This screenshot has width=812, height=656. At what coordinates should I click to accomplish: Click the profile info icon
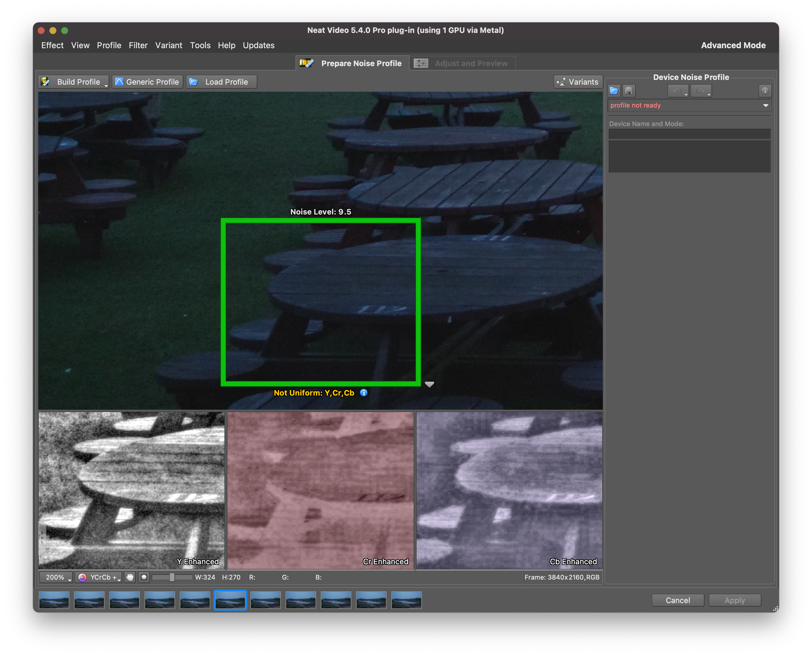coord(765,91)
